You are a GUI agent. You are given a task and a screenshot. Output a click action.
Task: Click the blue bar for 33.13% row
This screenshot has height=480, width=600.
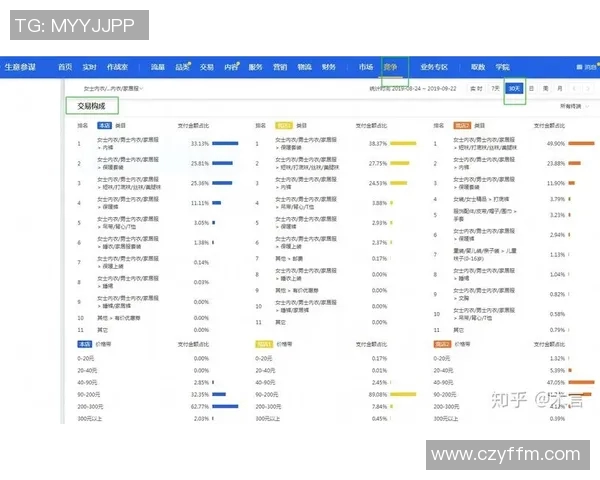coord(225,143)
